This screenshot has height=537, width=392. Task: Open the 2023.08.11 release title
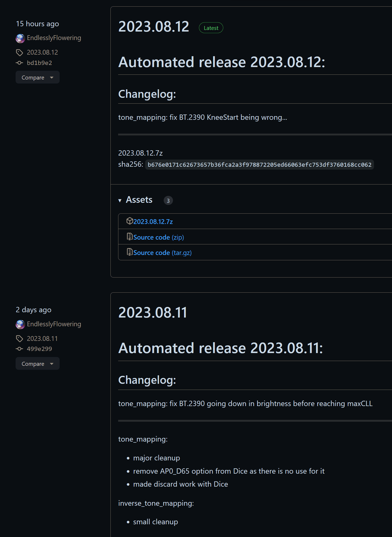coord(153,313)
